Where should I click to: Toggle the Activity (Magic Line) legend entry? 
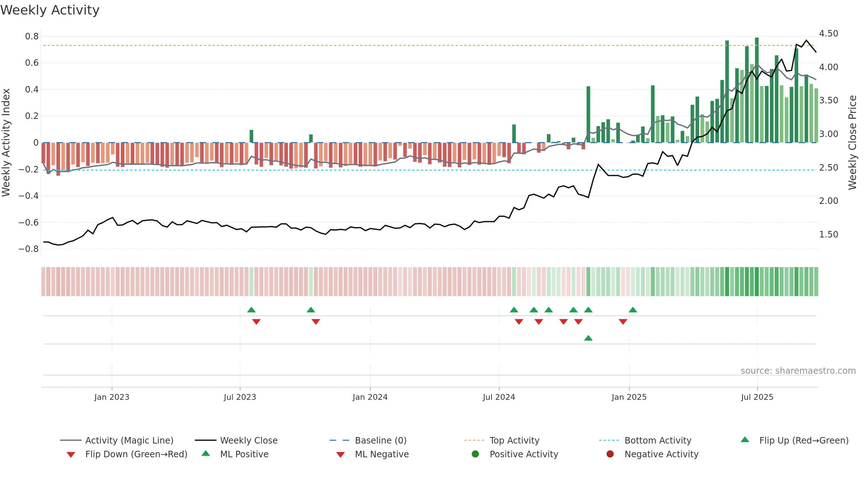pyautogui.click(x=117, y=440)
